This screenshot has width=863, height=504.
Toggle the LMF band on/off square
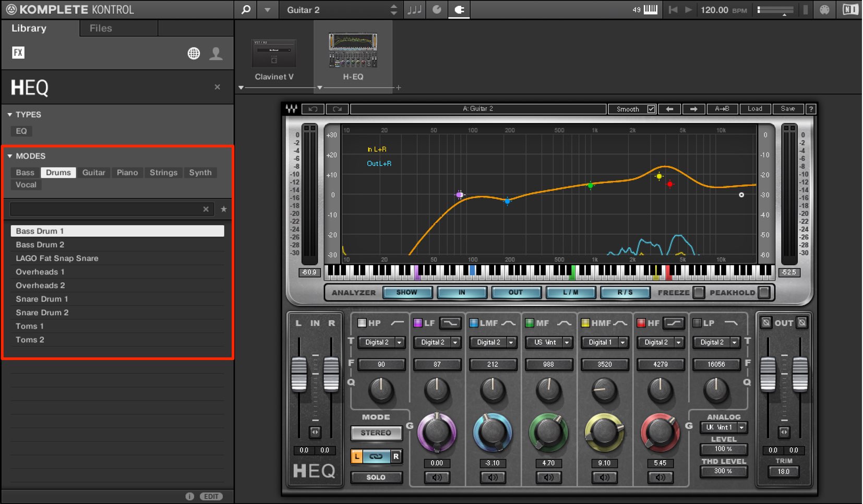pos(473,323)
